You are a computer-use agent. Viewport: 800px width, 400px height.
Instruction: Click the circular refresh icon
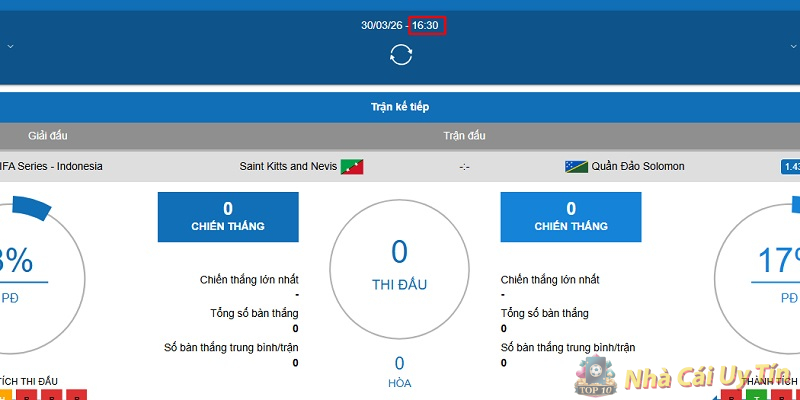coord(400,54)
